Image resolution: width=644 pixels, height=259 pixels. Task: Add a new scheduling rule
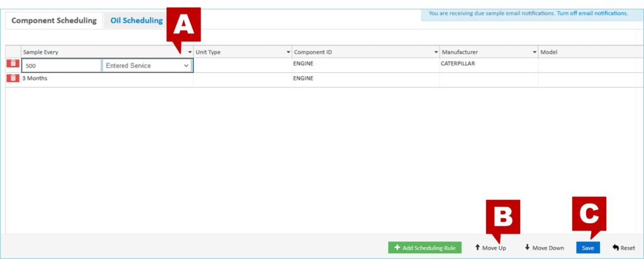coord(425,248)
